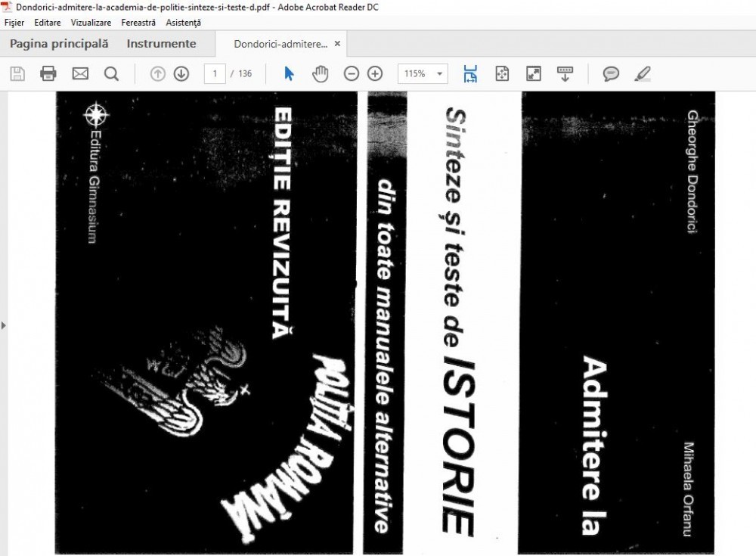This screenshot has height=556, width=756.
Task: Expand the left navigation pane arrow
Action: coord(4,325)
